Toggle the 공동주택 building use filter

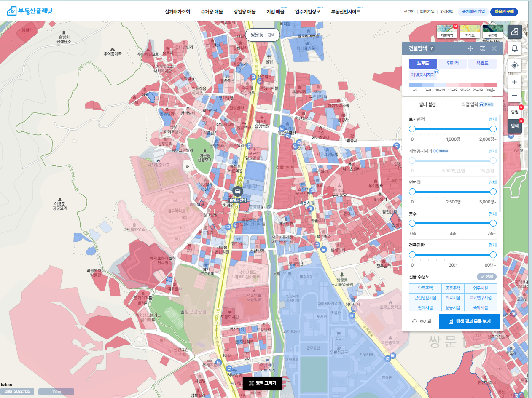point(453,288)
